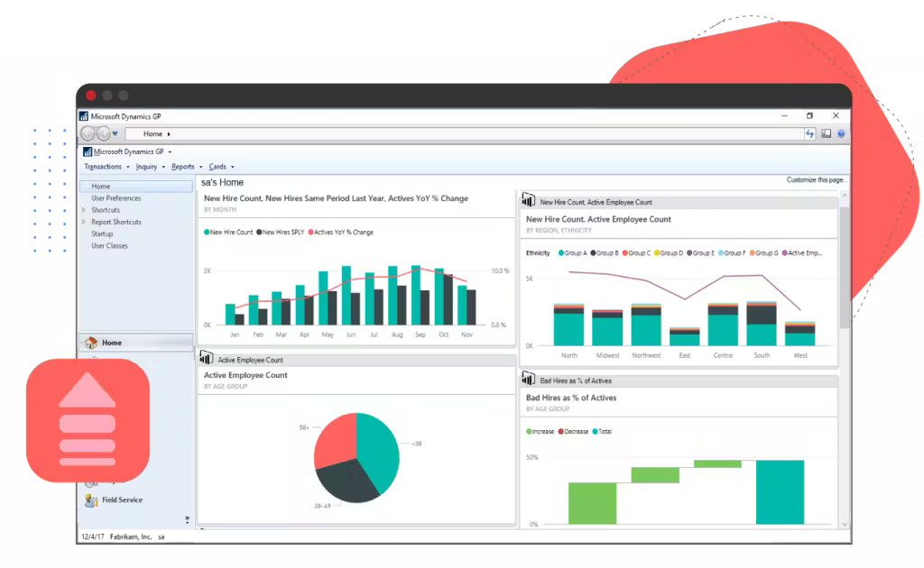924x568 pixels.
Task: Click the chevron at bottom of navigation pane
Action: coord(188,518)
